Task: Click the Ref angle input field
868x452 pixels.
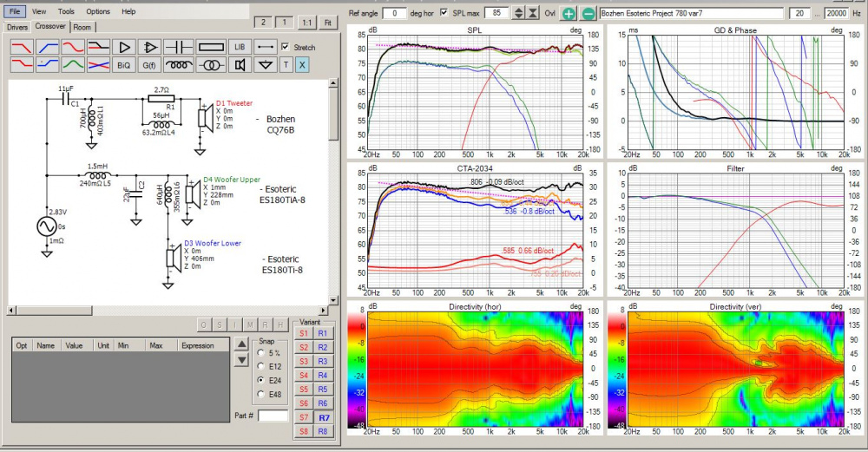Action: [394, 13]
